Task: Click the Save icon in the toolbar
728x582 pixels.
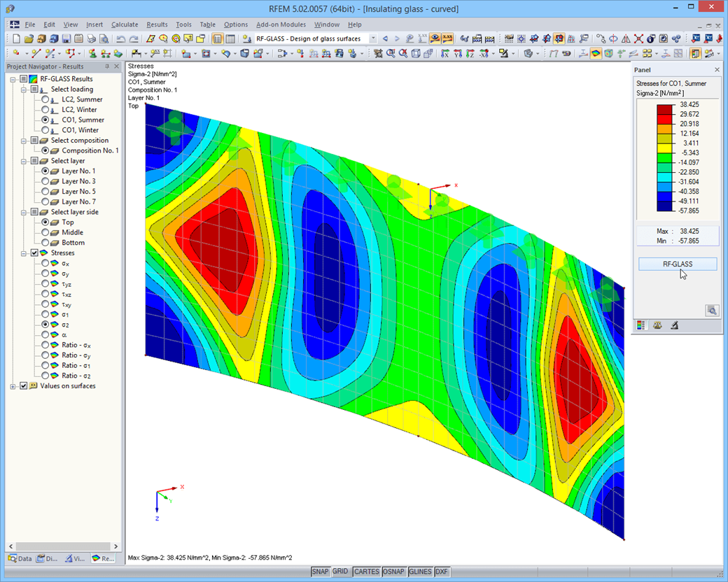Action: tap(66, 39)
